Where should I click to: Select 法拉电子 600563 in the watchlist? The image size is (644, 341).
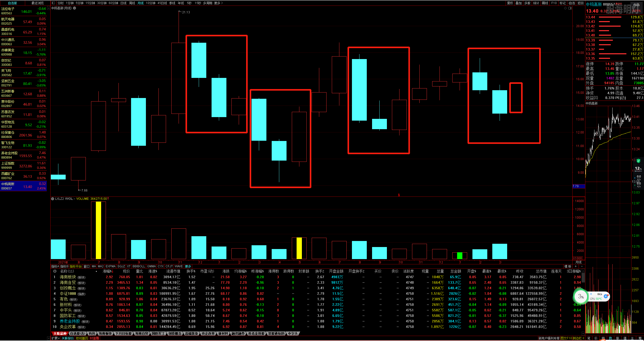(23, 11)
